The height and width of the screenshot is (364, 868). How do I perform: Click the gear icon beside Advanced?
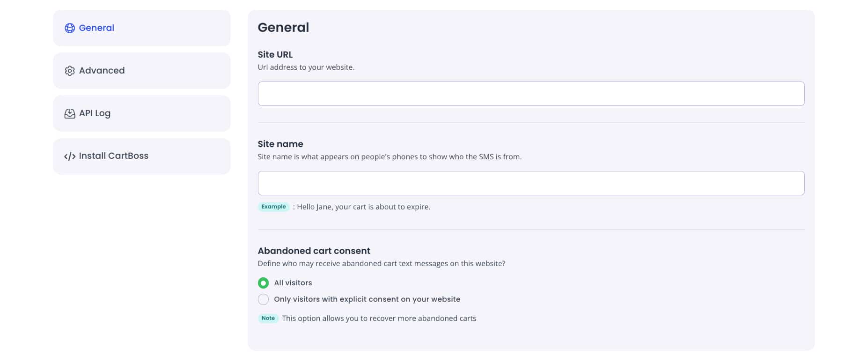point(70,71)
